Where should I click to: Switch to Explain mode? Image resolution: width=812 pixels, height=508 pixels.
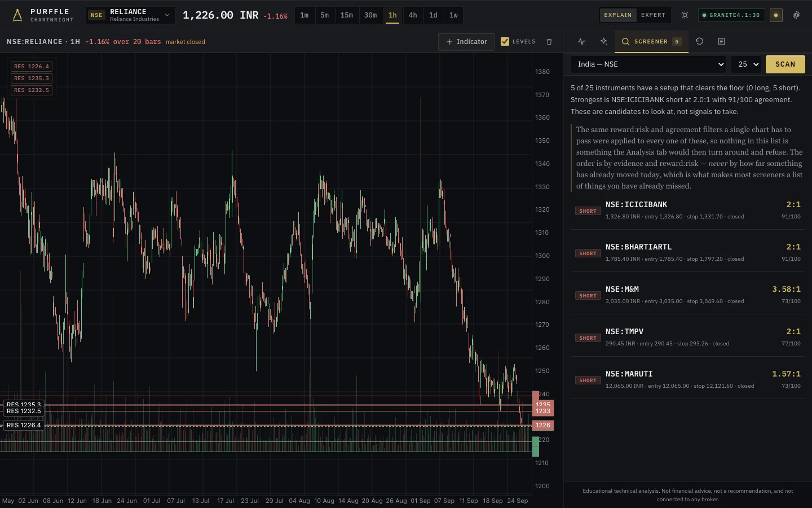618,15
